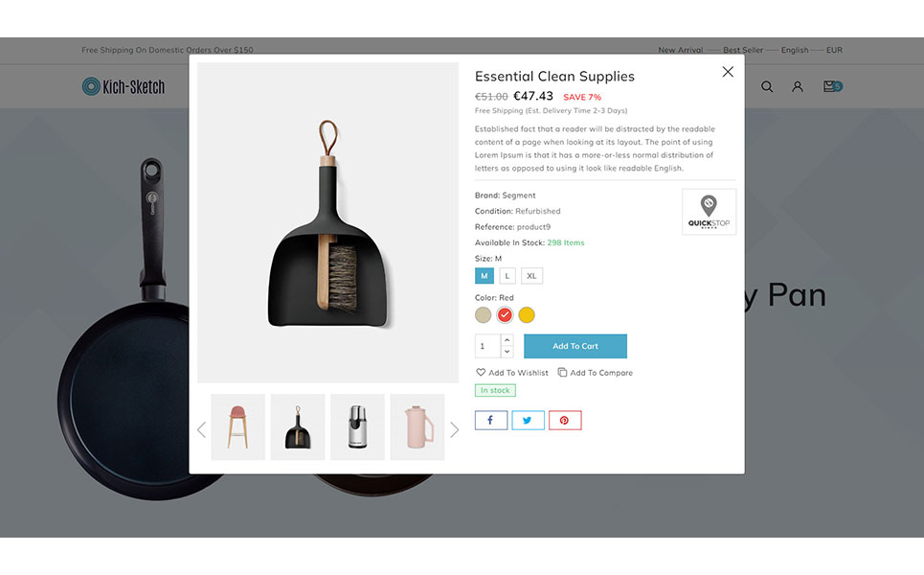Choose the yellow color swatch
The image size is (924, 575).
[527, 315]
